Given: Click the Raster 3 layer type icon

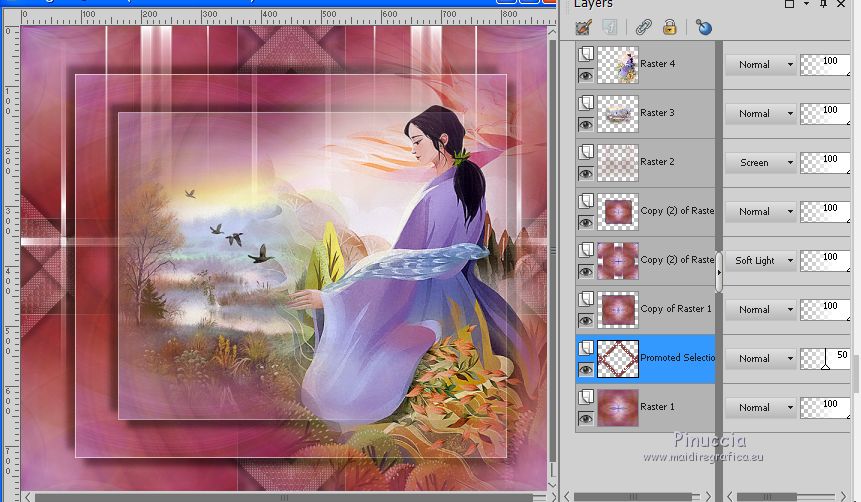Looking at the screenshot, I should [x=586, y=103].
